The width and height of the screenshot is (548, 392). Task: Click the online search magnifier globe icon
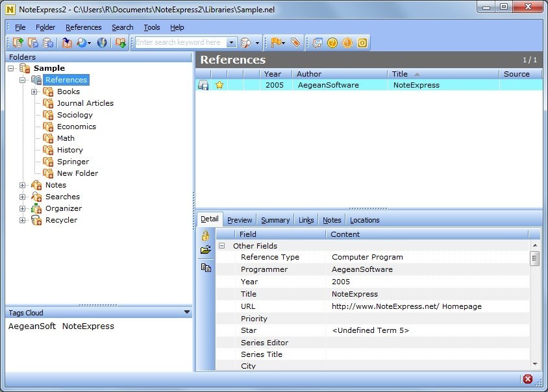tap(82, 43)
